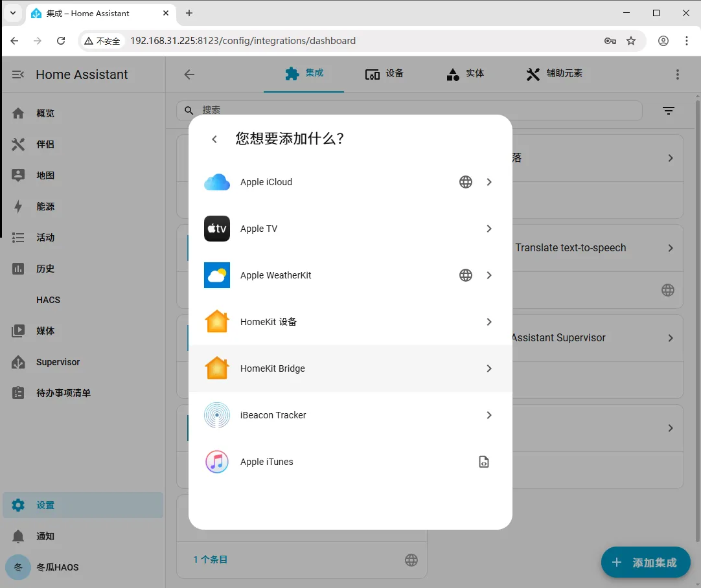Open the 冬瓜HAOS user profile
Screen dimensions: 701x588
point(83,567)
